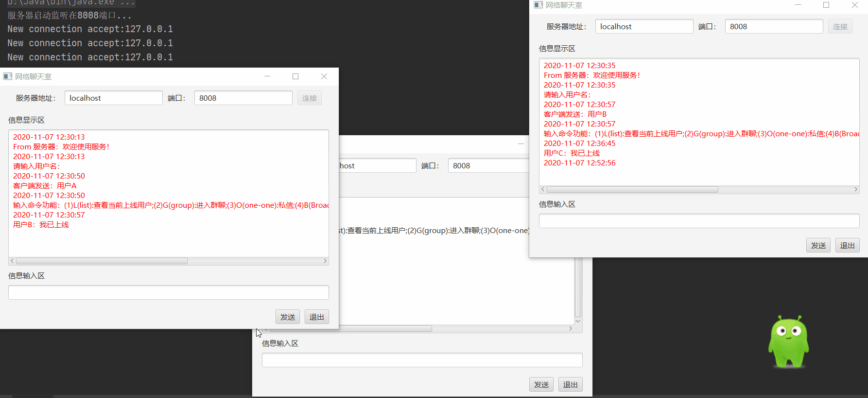The height and width of the screenshot is (398, 868).
Task: Click the horizontal scrollbar thumb in the right window's message area
Action: coord(632,190)
